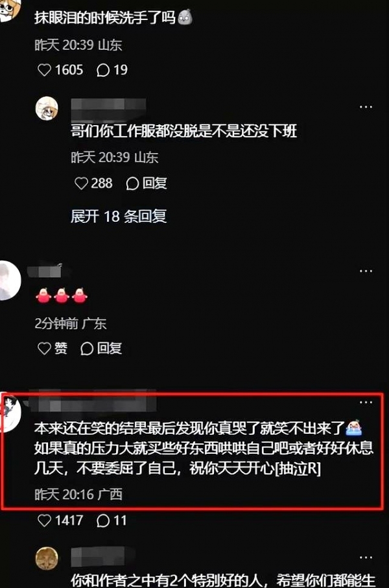Open the 广西 commenter's avatar
This screenshot has width=389, height=588.
9,412
